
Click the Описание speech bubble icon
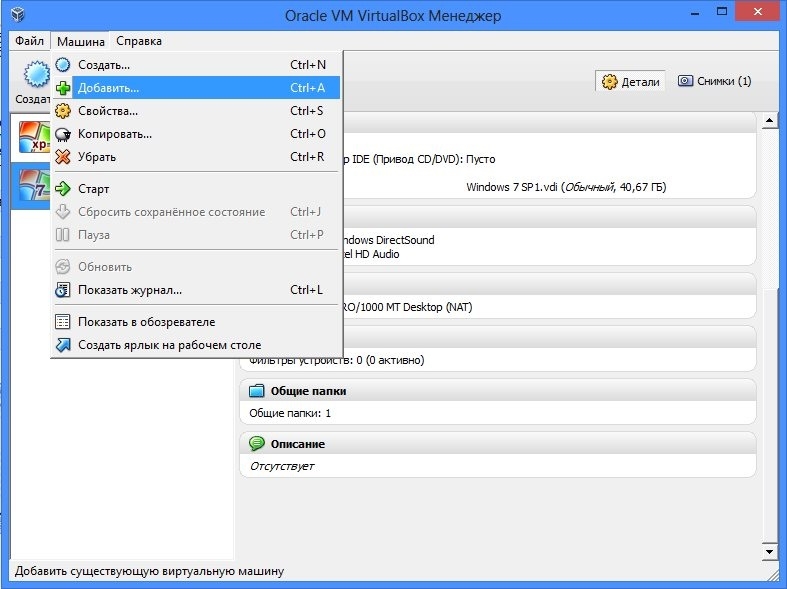pyautogui.click(x=256, y=444)
